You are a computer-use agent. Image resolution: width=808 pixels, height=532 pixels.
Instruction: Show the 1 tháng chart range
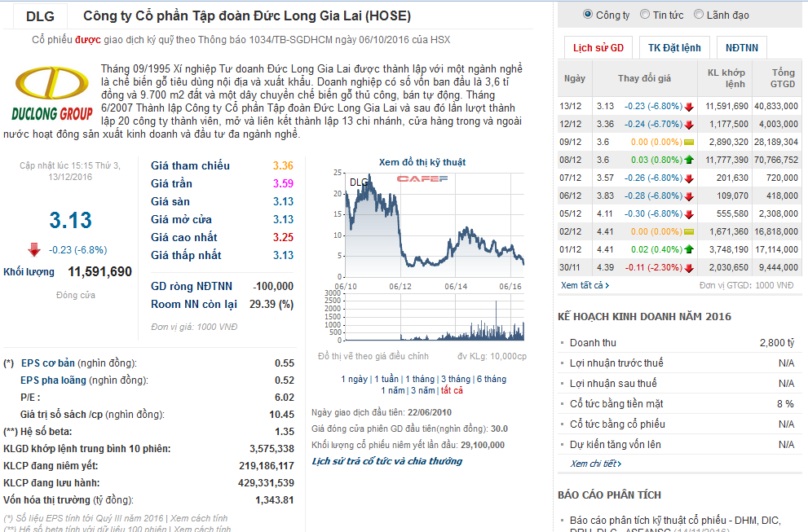[419, 379]
